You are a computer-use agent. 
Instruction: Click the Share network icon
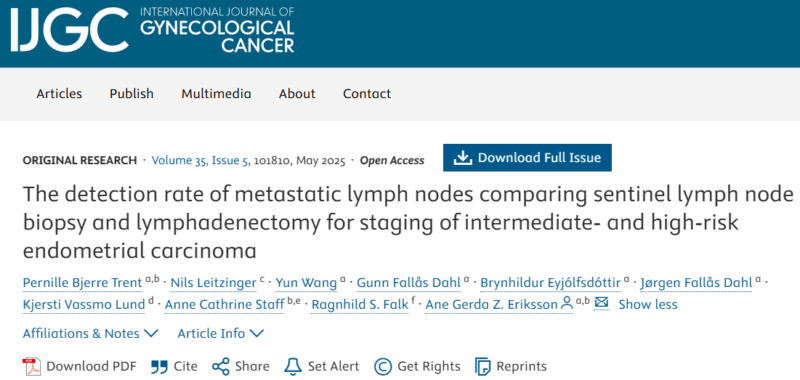point(220,366)
